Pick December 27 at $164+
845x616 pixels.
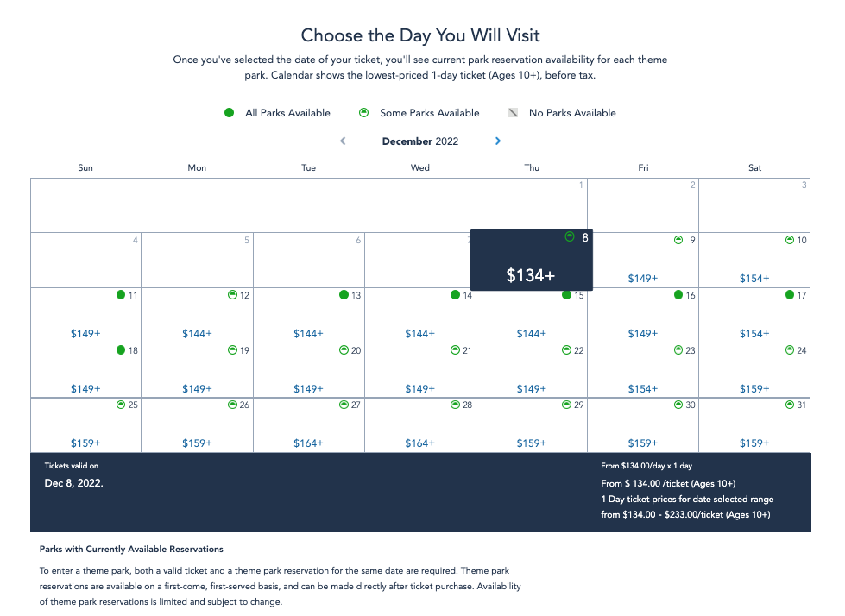pos(309,425)
